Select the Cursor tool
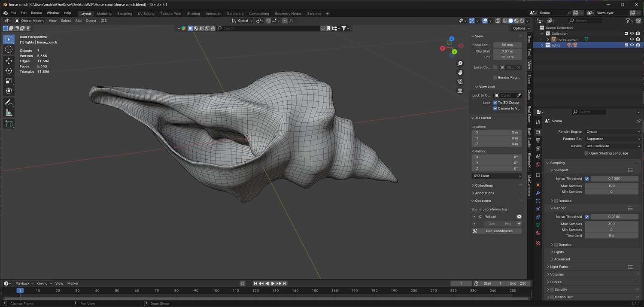Screen dimensions: 644x307 coord(9,50)
